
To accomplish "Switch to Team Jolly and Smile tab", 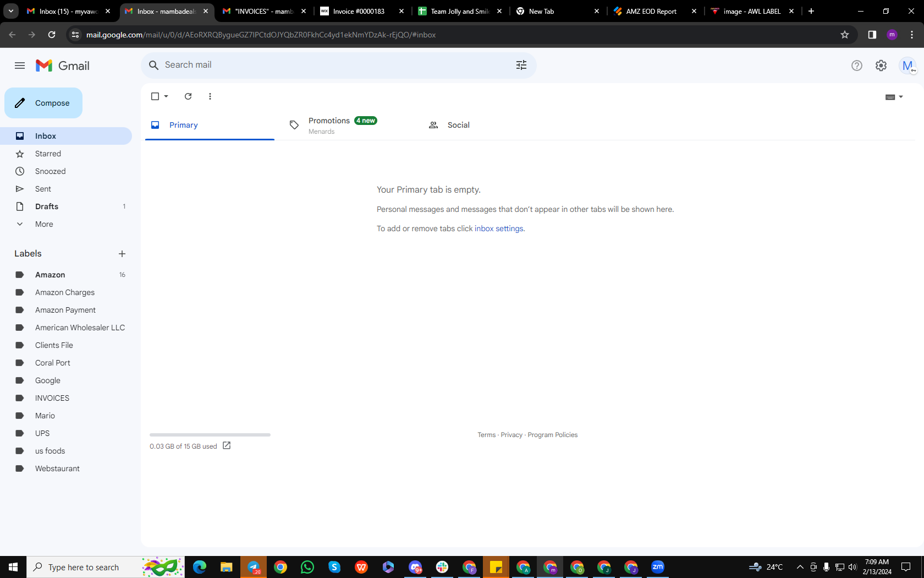I will click(460, 11).
